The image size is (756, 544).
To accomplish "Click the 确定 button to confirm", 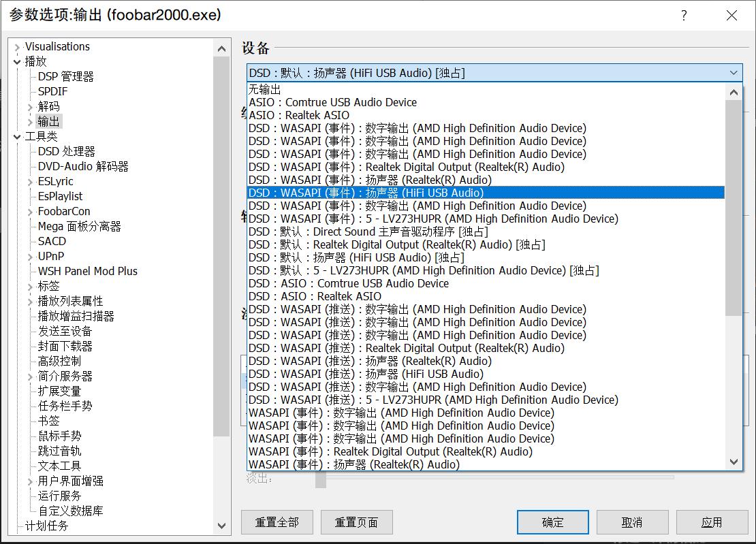I will point(552,522).
